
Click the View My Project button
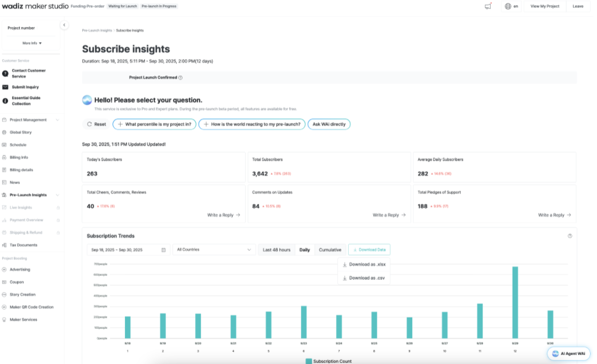point(545,6)
